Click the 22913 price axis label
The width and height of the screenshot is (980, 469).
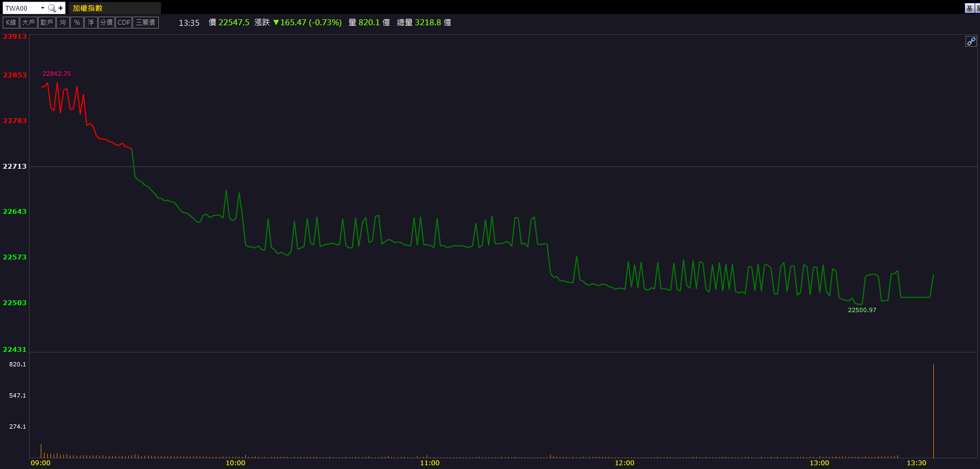(x=14, y=37)
